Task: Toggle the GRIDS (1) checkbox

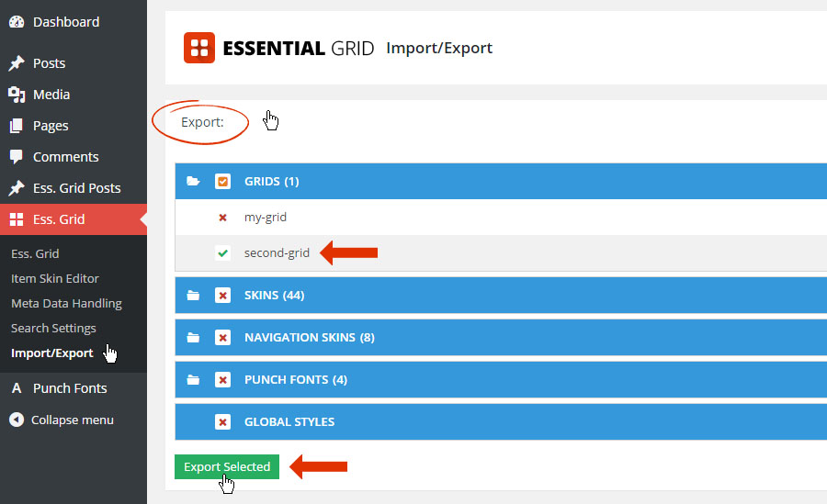Action: click(222, 182)
